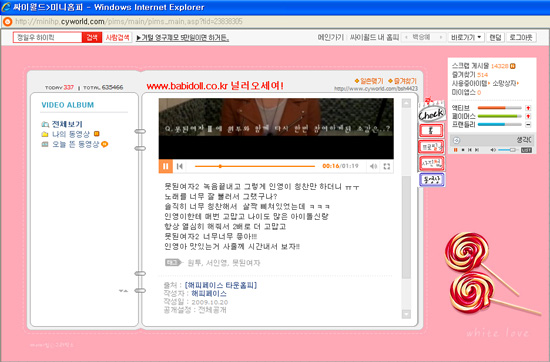Click the www.babidoll.co.kr title text
This screenshot has height=362, width=550.
click(215, 86)
